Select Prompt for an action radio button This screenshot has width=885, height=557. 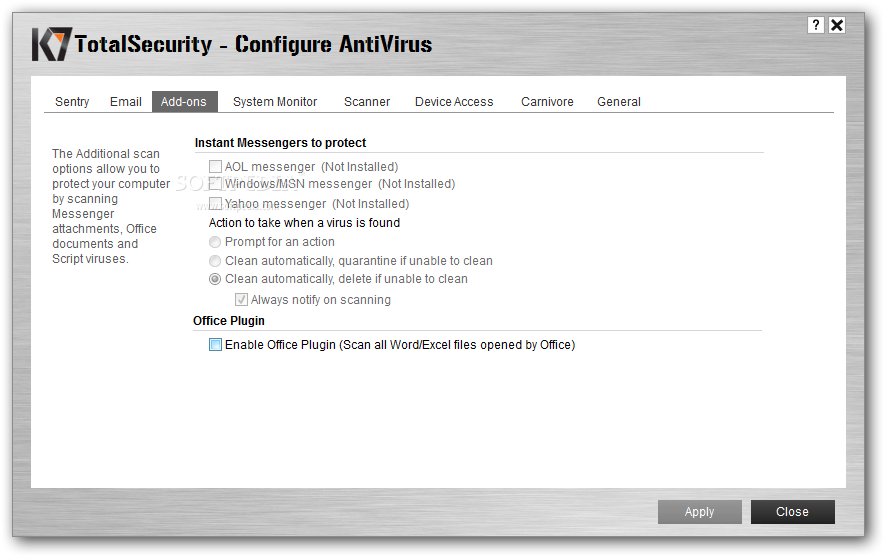(215, 242)
